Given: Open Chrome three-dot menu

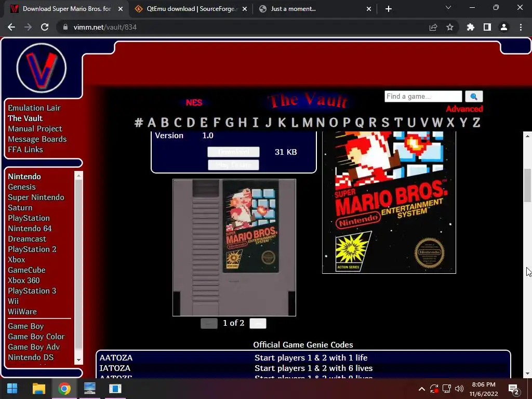Looking at the screenshot, I should coord(521,27).
